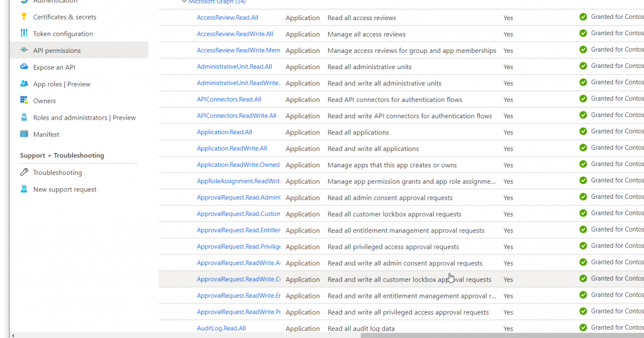Open ApprovalRequest.Read.AdminConsent permission link
The height and width of the screenshot is (338, 644).
[238, 198]
